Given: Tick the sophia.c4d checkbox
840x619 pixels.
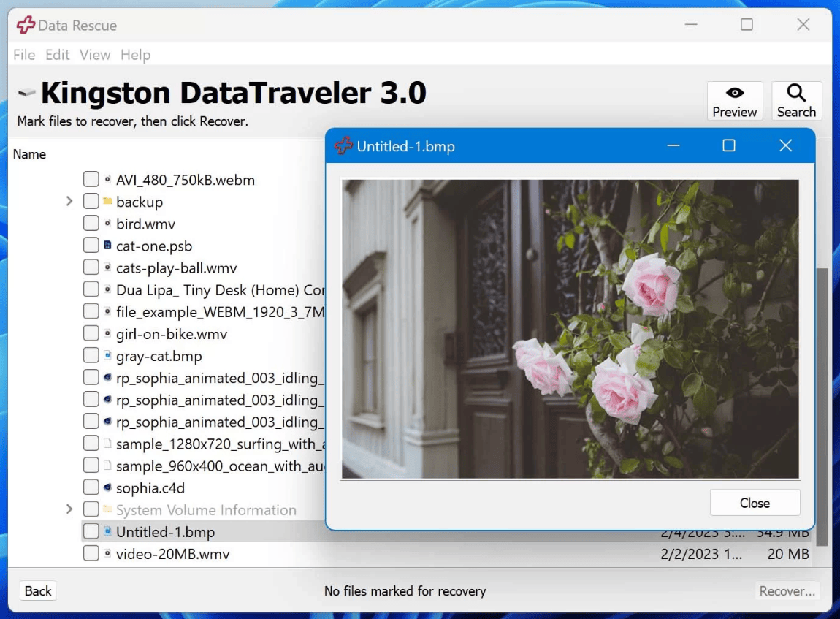Looking at the screenshot, I should [91, 487].
